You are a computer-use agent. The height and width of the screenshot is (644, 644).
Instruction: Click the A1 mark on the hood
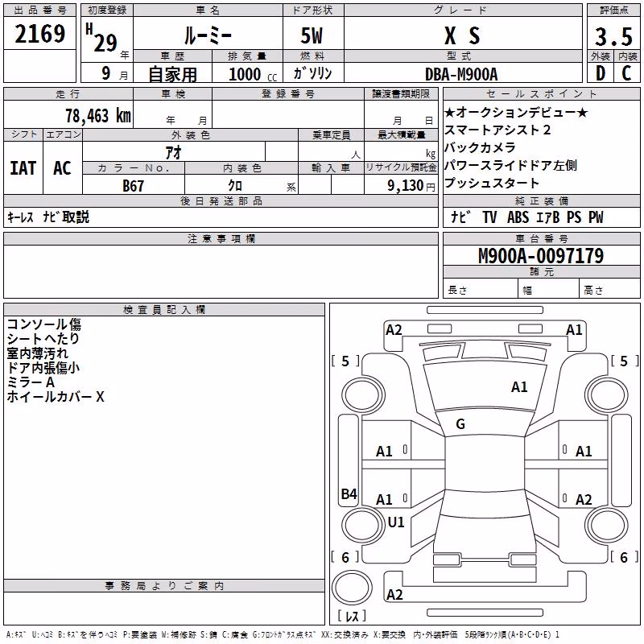click(519, 387)
